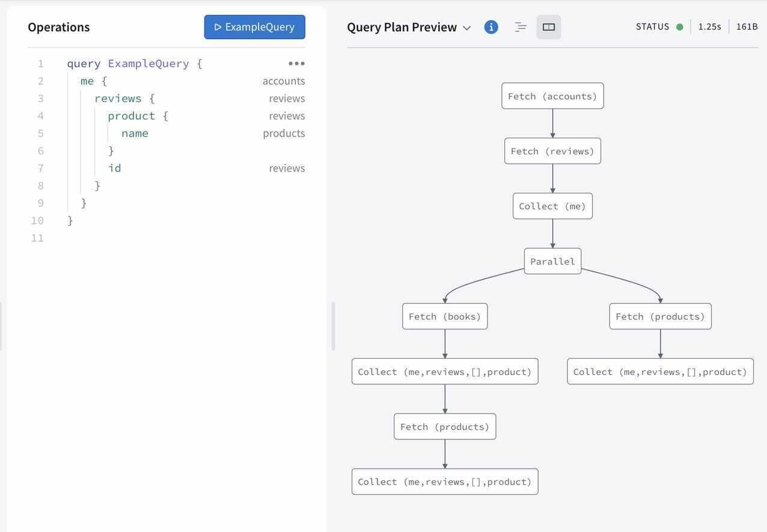The width and height of the screenshot is (767, 532).
Task: Click the 'product' field in editor
Action: tap(131, 115)
